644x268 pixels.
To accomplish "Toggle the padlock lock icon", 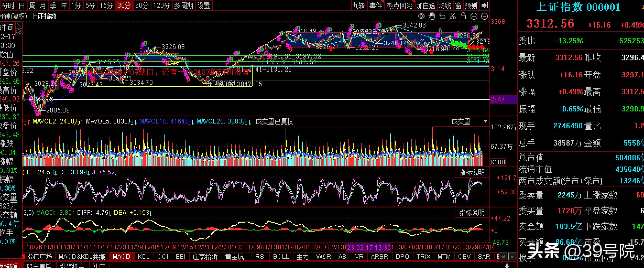I will pos(463,16).
